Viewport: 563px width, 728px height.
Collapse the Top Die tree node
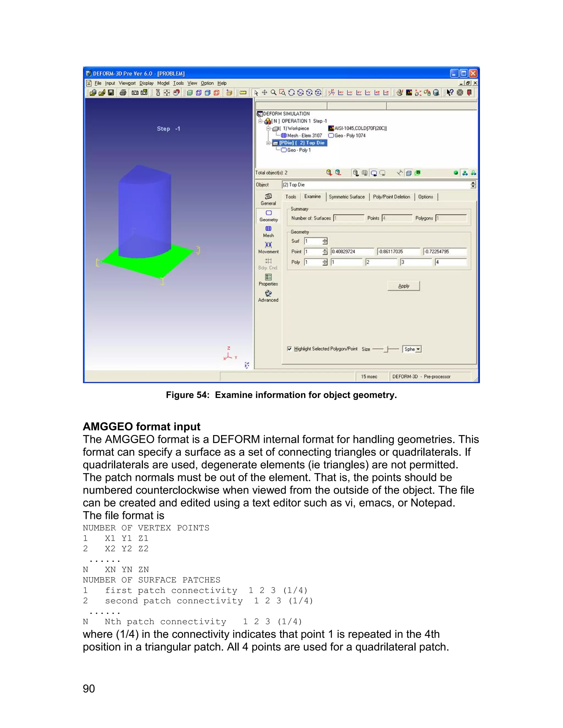(268, 143)
